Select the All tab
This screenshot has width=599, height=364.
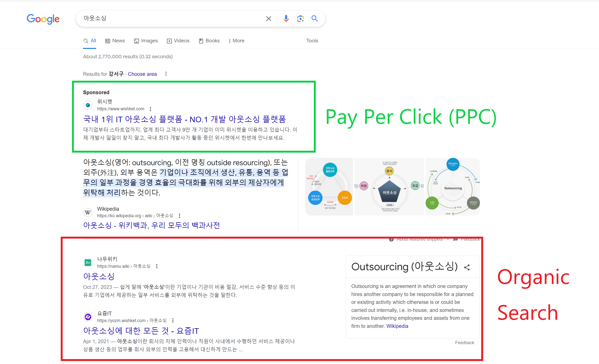[90, 41]
